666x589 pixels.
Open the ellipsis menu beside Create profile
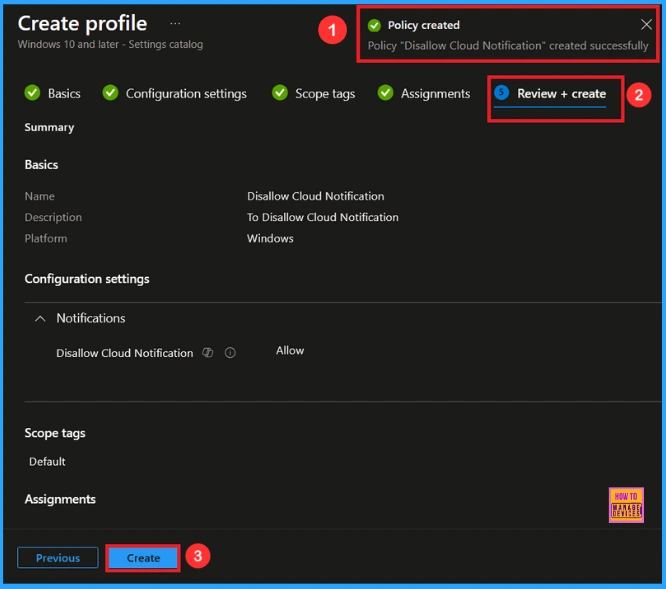click(x=175, y=24)
